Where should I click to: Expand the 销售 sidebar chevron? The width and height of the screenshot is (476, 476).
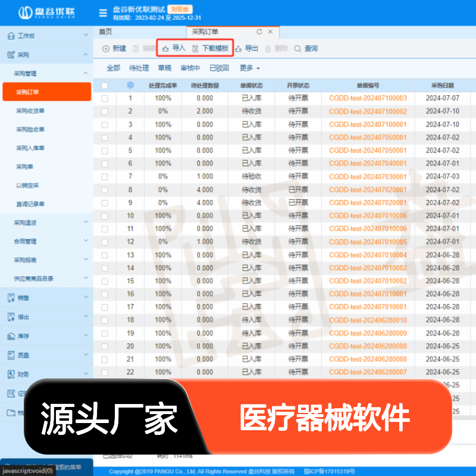tap(86, 297)
